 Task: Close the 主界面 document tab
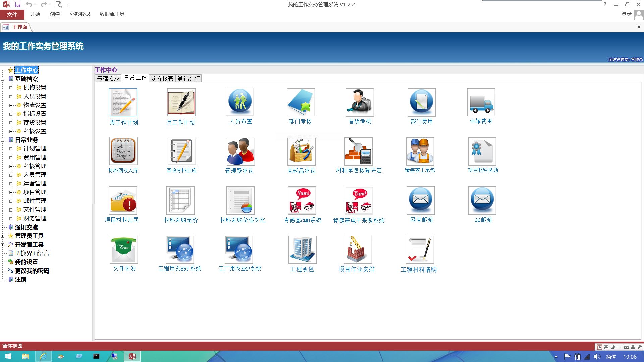click(639, 27)
